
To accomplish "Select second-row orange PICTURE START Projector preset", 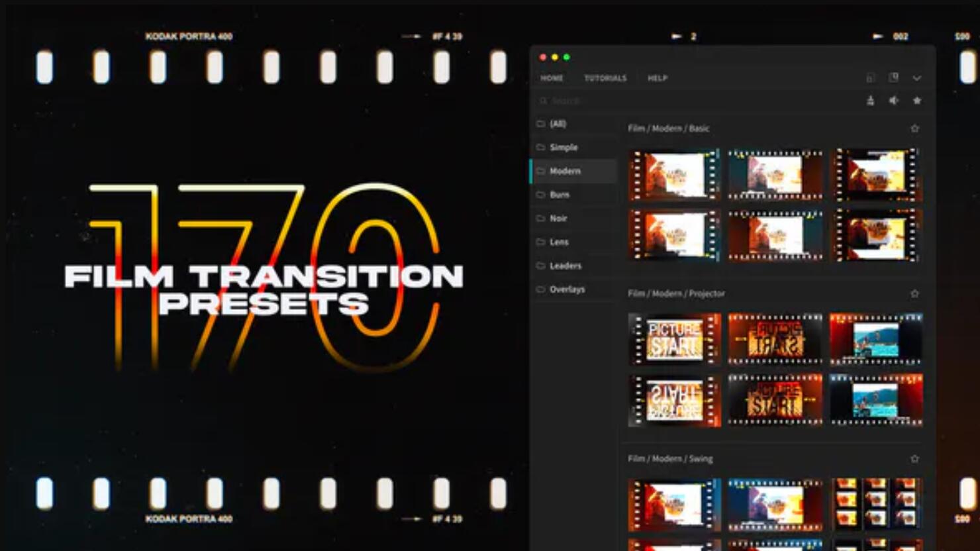I will pos(775,400).
